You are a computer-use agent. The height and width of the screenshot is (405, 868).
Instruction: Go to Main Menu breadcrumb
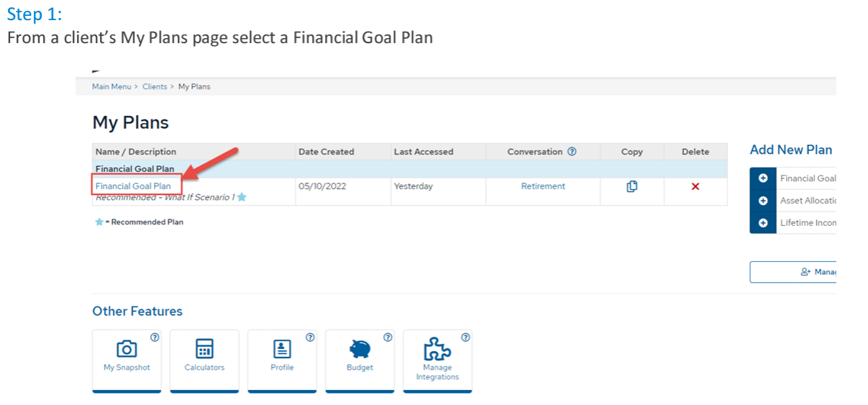click(111, 86)
